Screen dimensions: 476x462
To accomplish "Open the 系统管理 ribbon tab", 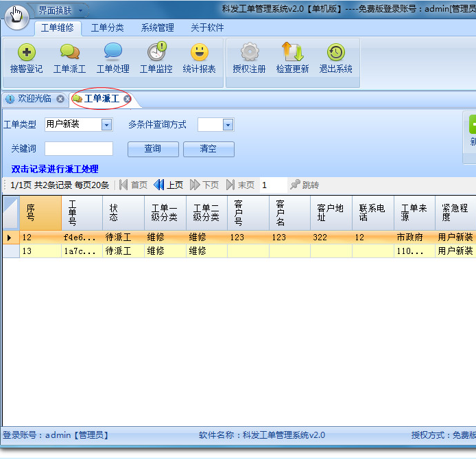I will (157, 28).
